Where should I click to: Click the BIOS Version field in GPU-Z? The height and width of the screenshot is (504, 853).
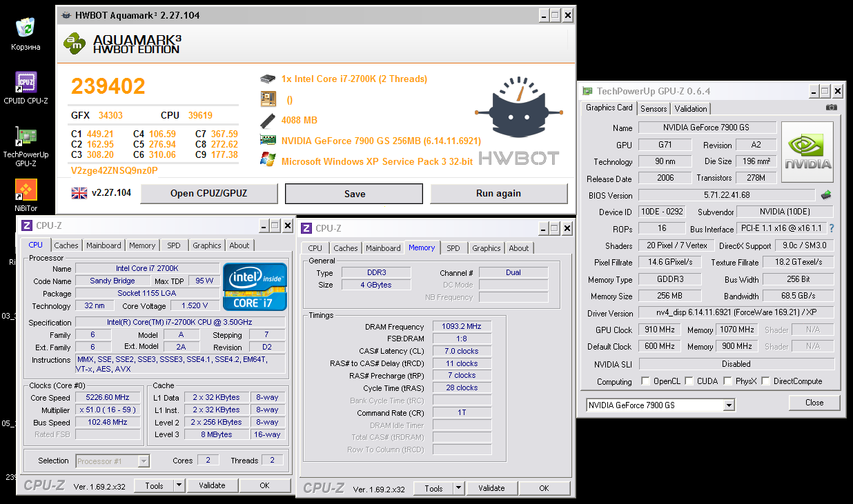[x=726, y=195]
